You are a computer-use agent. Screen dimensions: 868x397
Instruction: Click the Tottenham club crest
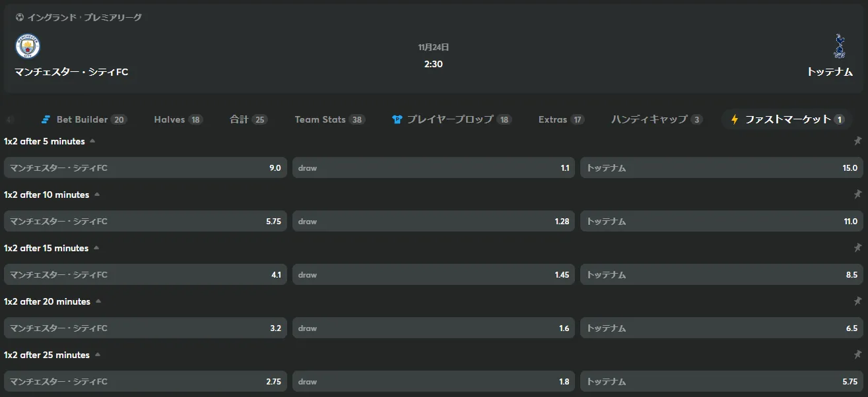click(x=839, y=46)
